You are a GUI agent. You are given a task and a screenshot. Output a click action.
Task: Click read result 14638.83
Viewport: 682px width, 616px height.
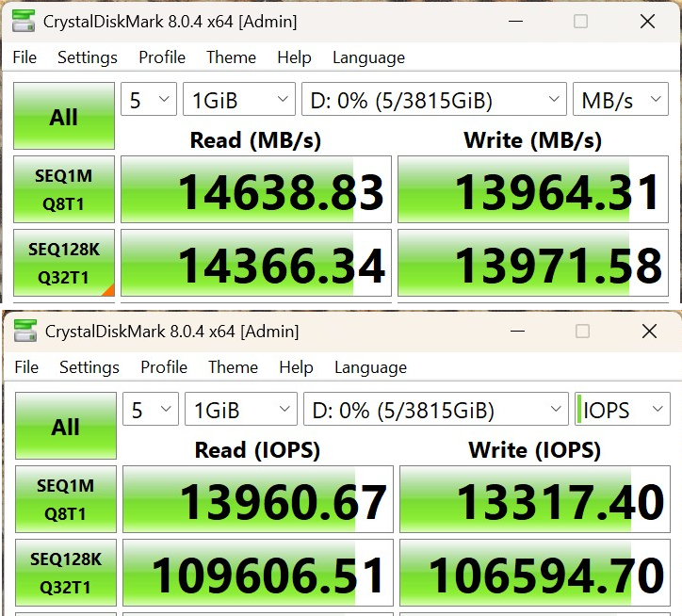256,189
